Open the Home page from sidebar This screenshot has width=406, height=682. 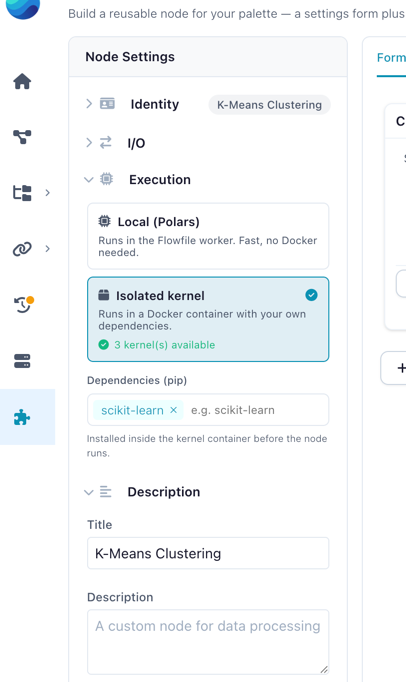tap(22, 81)
